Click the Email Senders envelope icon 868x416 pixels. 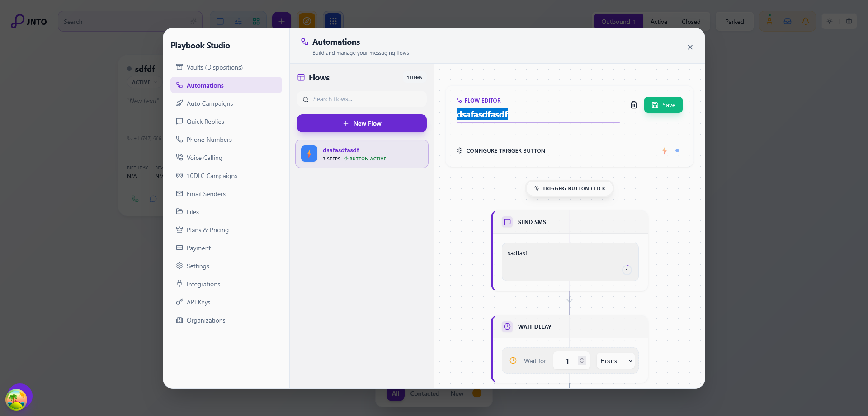(x=179, y=193)
